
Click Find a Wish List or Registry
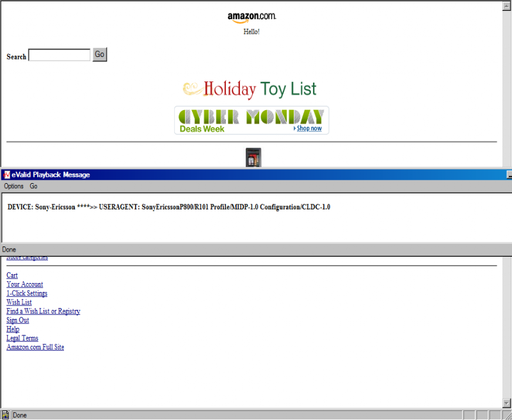(x=44, y=311)
